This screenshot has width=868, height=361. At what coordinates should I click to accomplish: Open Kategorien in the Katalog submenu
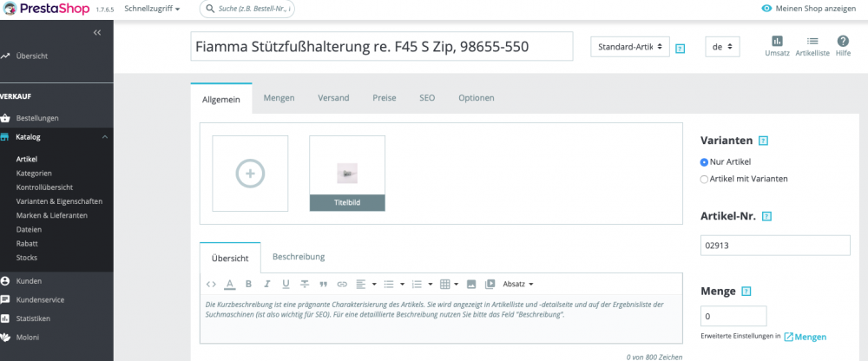pyautogui.click(x=34, y=174)
